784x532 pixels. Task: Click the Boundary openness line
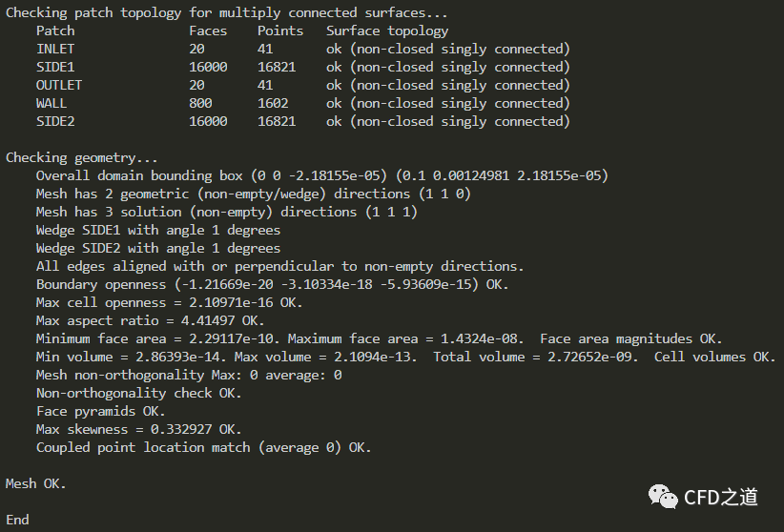coord(272,284)
